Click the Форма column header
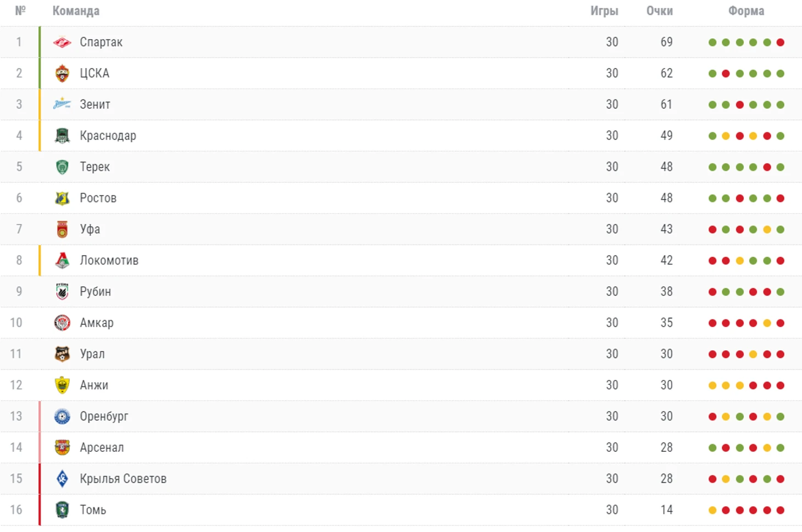Screen dimensions: 802x532 746,11
